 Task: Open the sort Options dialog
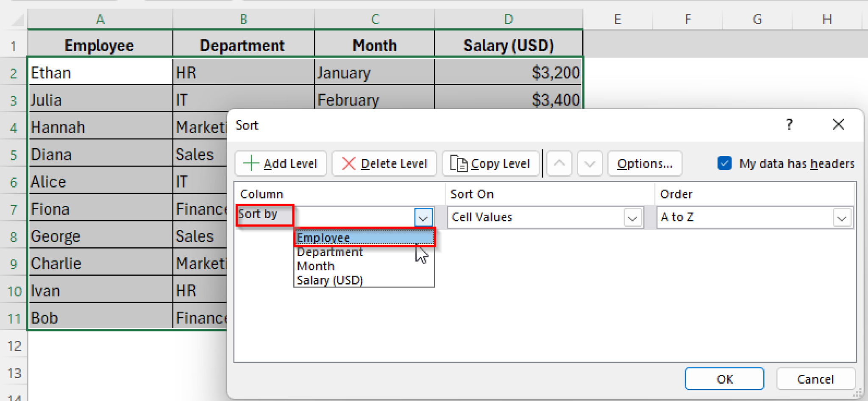[x=645, y=163]
